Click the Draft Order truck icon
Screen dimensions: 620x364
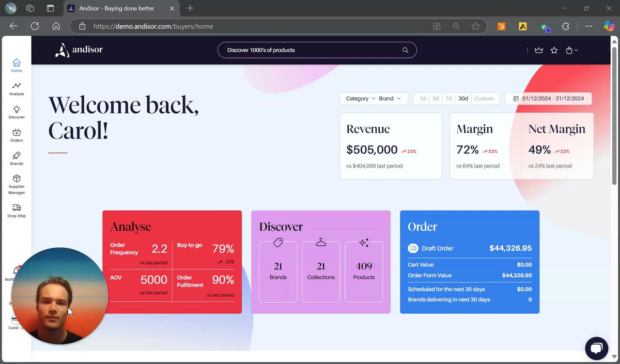click(413, 248)
